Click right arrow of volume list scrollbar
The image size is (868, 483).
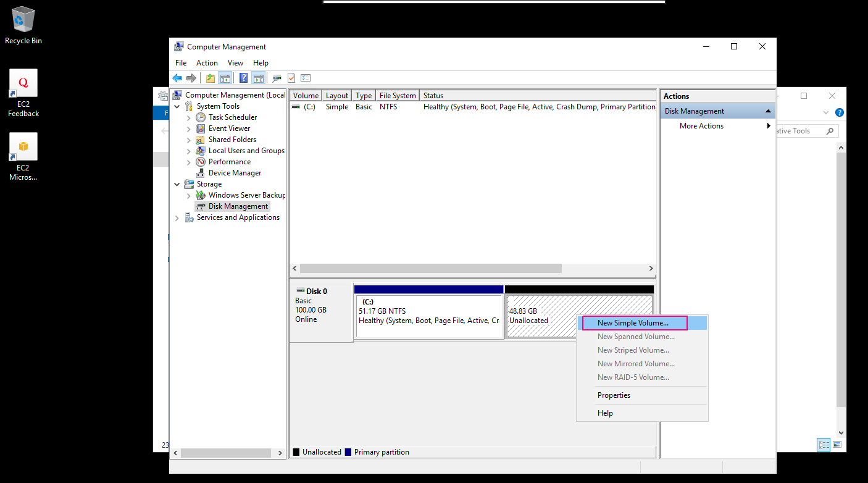click(x=651, y=269)
